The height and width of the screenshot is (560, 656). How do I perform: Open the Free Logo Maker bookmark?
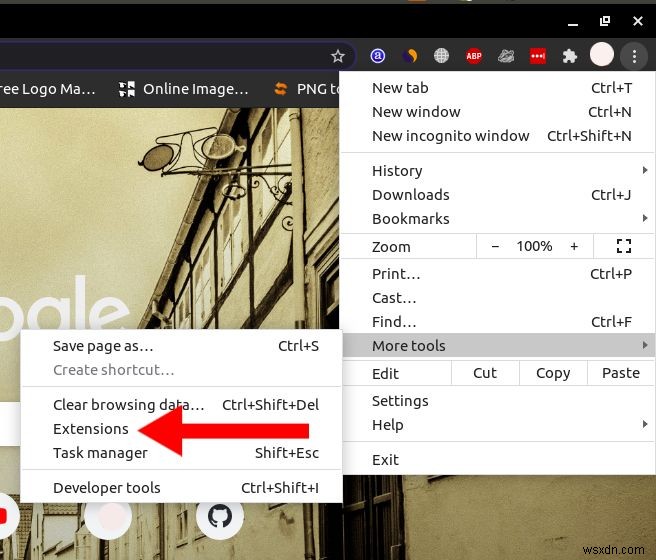point(47,89)
